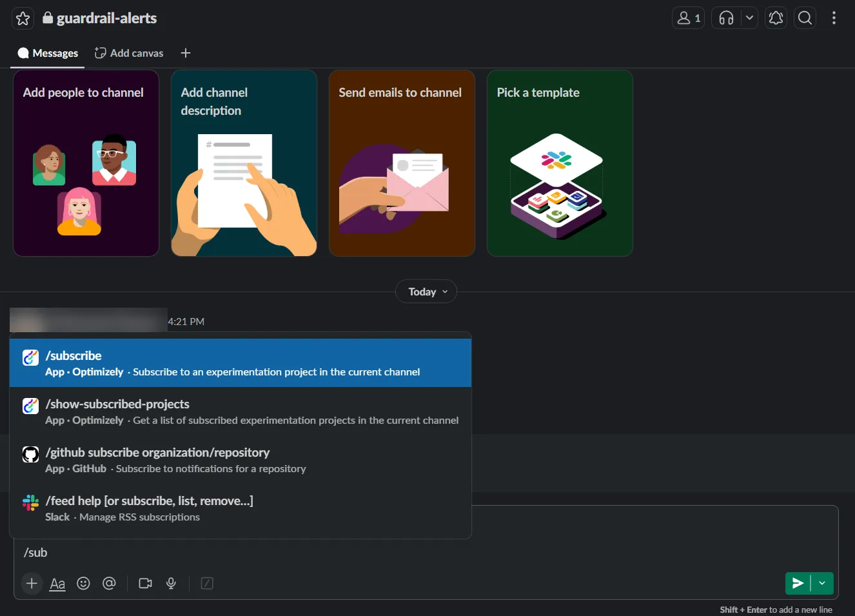Open the emoji picker
This screenshot has height=616, width=855.
click(83, 584)
